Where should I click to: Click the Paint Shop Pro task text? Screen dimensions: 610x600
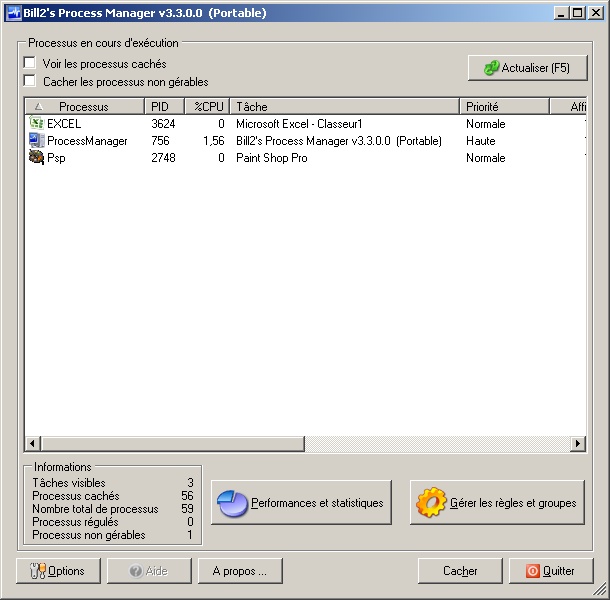click(x=272, y=158)
